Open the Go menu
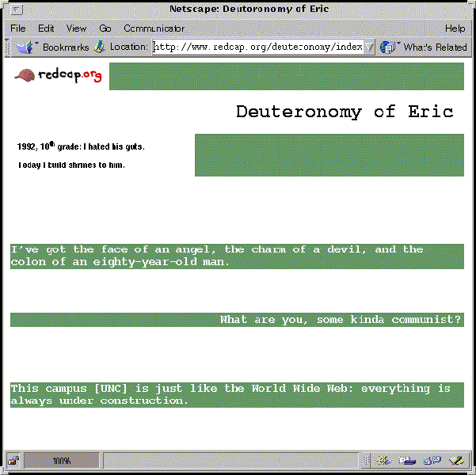This screenshot has width=476, height=475. [105, 28]
